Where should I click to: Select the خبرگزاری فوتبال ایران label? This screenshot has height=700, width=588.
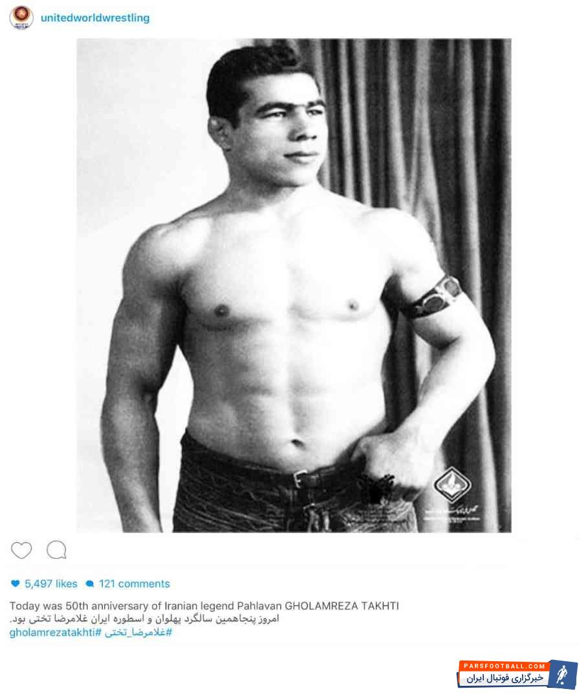[505, 678]
